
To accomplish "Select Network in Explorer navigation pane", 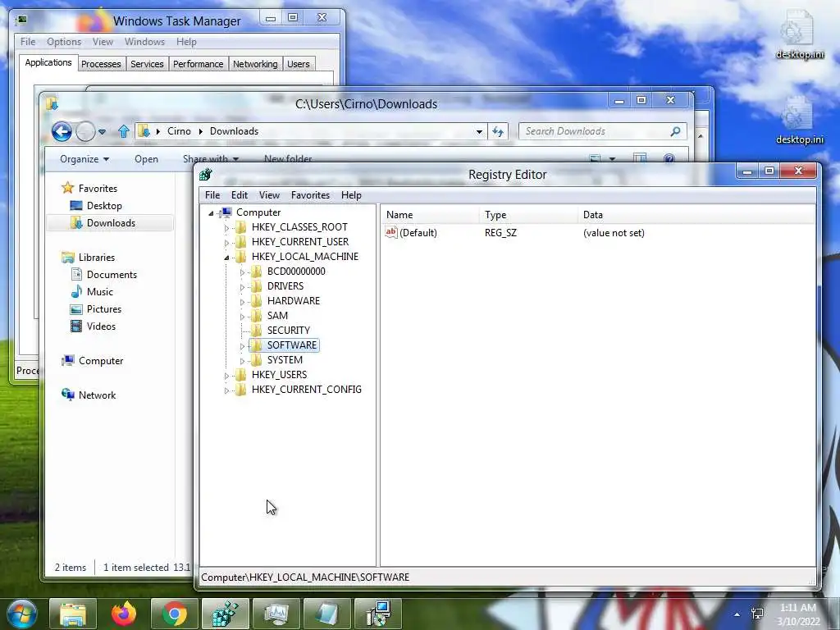I will pyautogui.click(x=97, y=395).
